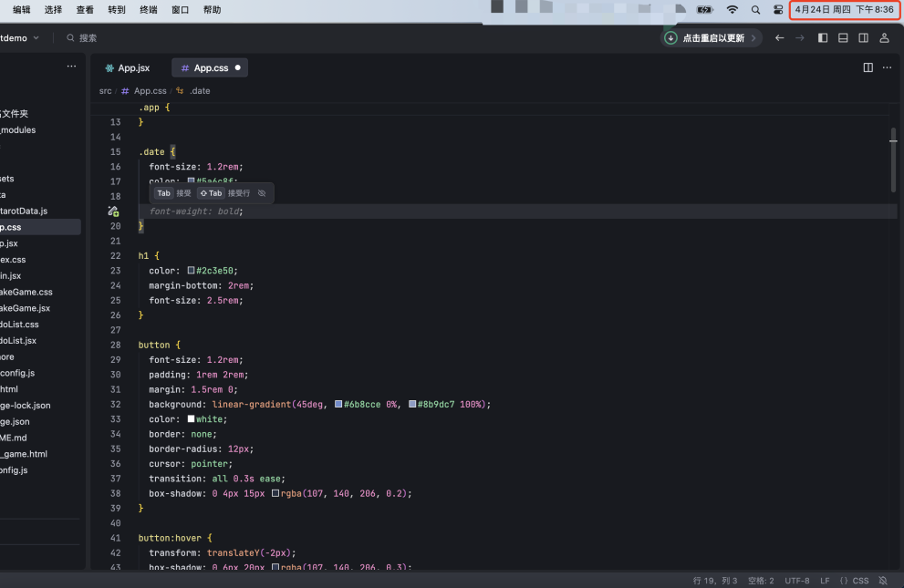Click the notifications bell in status bar
The image size is (904, 588).
pos(882,581)
